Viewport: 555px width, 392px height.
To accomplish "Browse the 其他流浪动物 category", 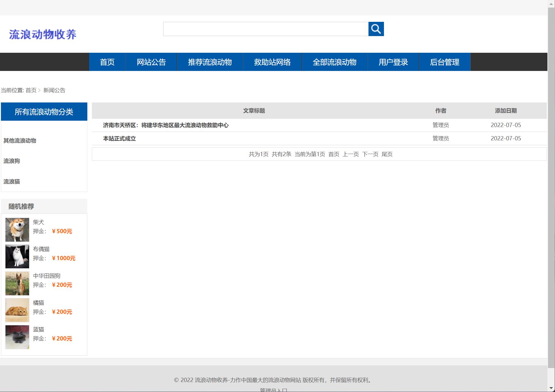I will pyautogui.click(x=19, y=141).
